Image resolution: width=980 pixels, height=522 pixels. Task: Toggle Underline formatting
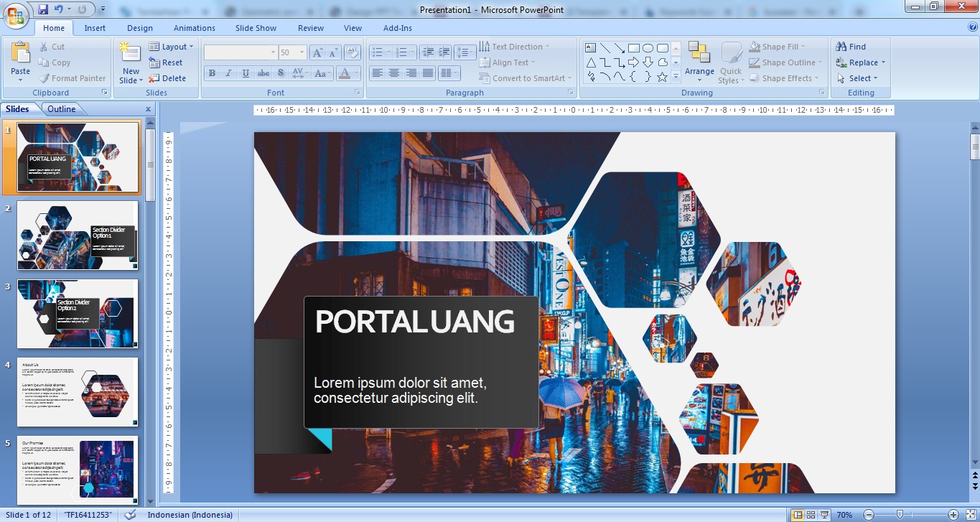[x=246, y=73]
